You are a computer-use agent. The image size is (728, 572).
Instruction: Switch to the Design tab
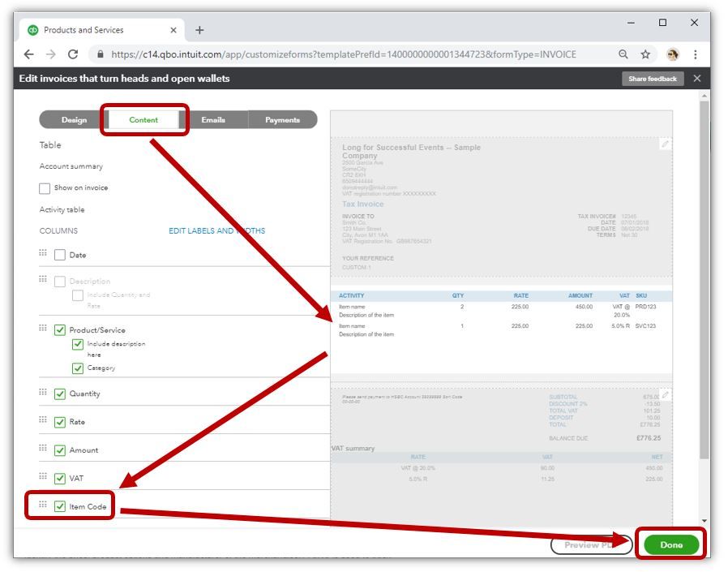click(x=74, y=120)
